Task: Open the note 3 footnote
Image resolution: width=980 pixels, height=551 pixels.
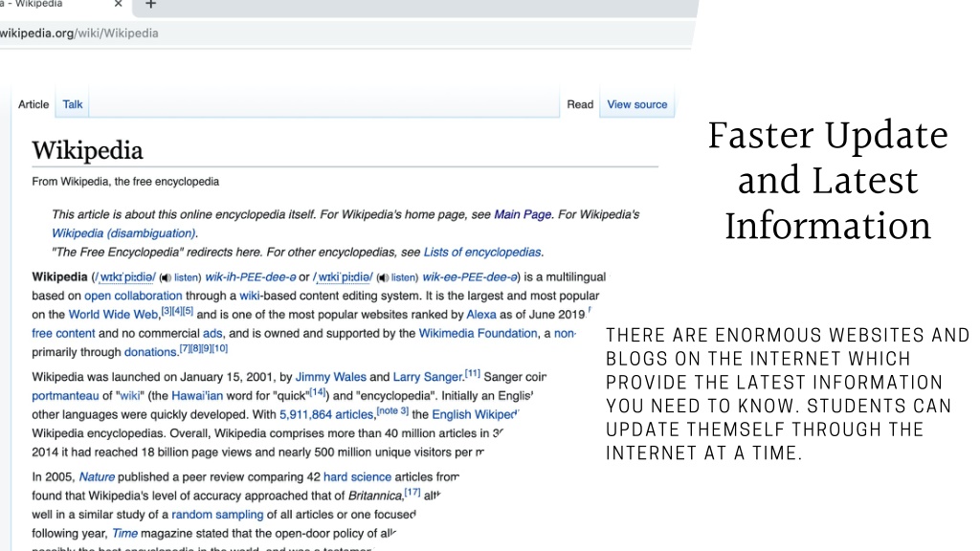Action: [392, 411]
